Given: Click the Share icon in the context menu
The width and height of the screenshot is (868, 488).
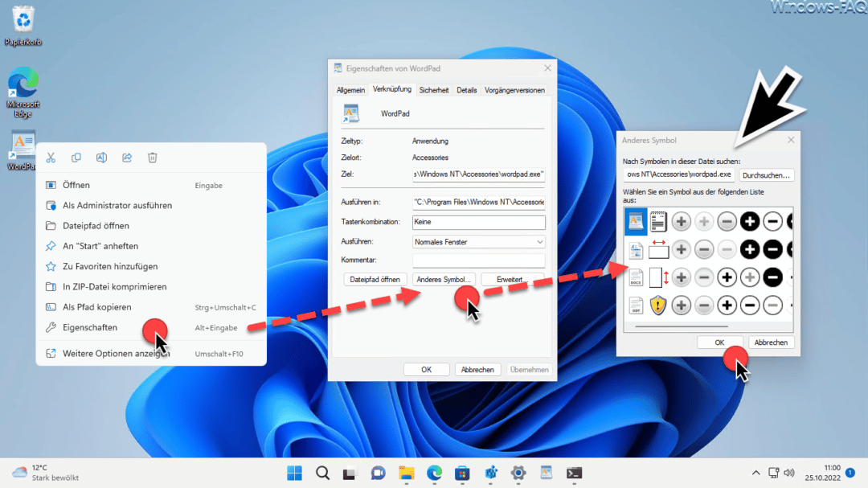Looking at the screenshot, I should tap(127, 158).
